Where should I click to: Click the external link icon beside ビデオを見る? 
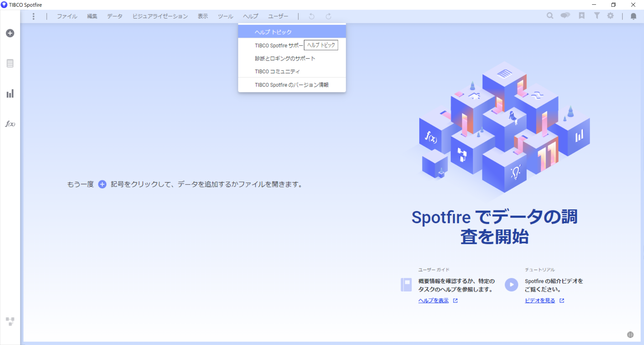coord(562,301)
